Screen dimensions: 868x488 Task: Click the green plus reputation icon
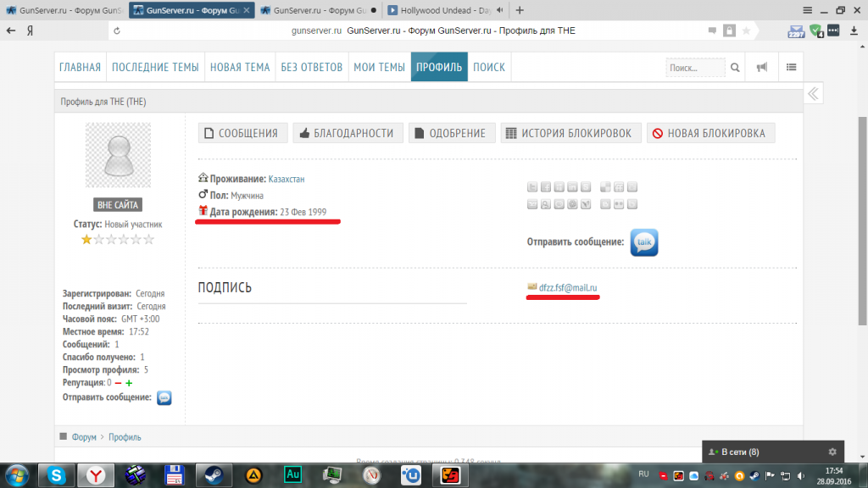click(x=130, y=383)
